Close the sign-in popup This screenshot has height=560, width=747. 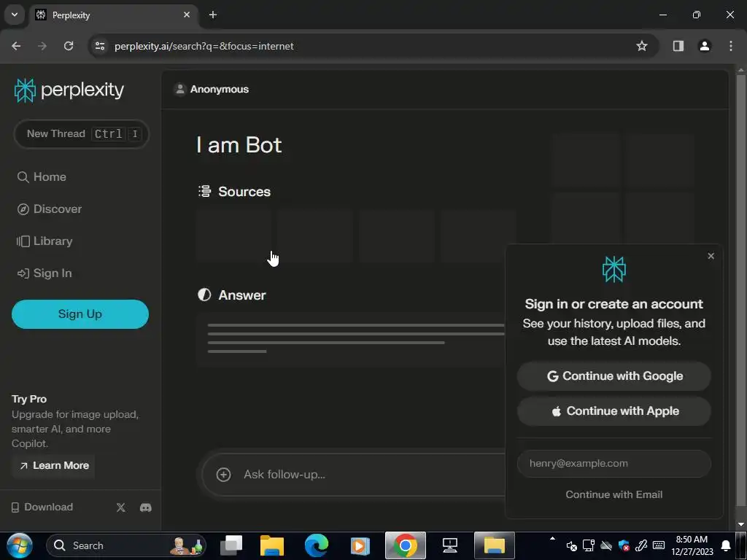pyautogui.click(x=711, y=256)
